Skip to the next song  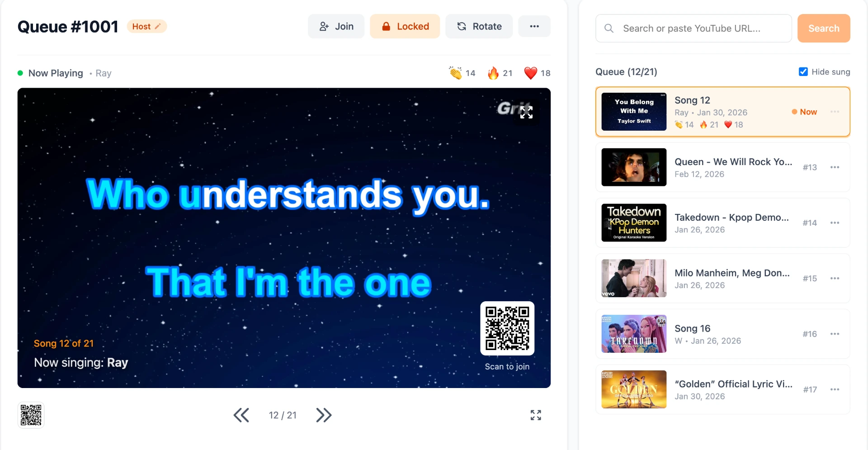[x=324, y=415]
